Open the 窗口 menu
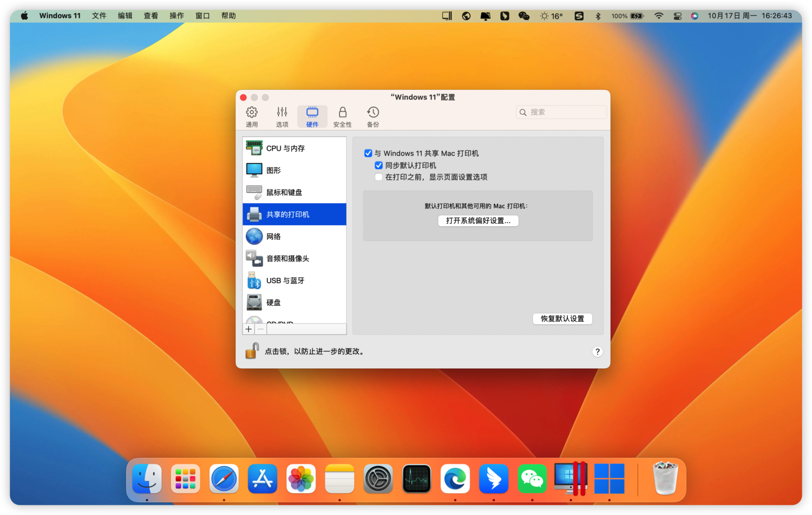Viewport: 812px width, 515px height. point(202,16)
